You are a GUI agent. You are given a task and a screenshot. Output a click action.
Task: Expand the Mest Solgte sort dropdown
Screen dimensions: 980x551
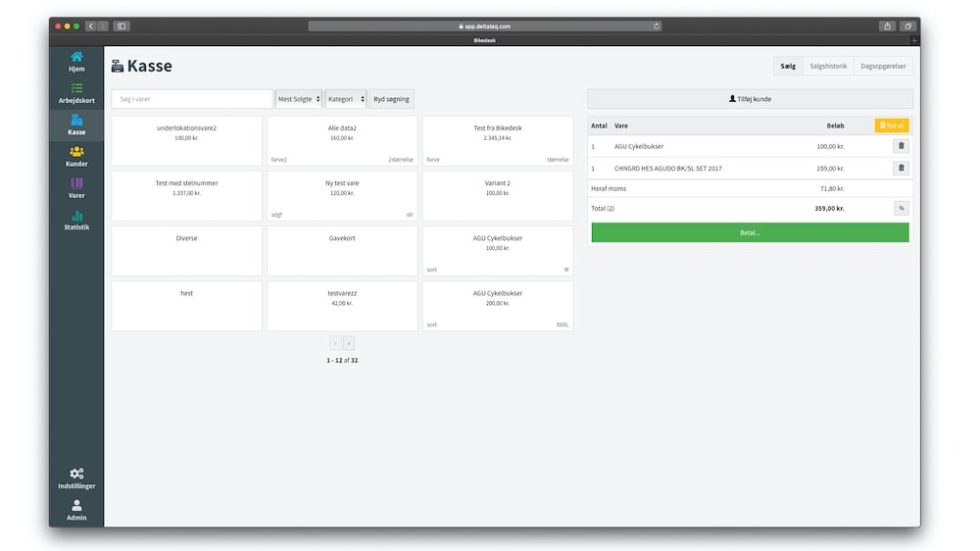(299, 99)
